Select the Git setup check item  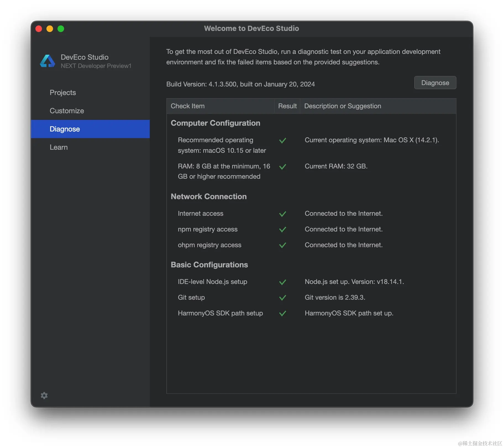click(191, 297)
